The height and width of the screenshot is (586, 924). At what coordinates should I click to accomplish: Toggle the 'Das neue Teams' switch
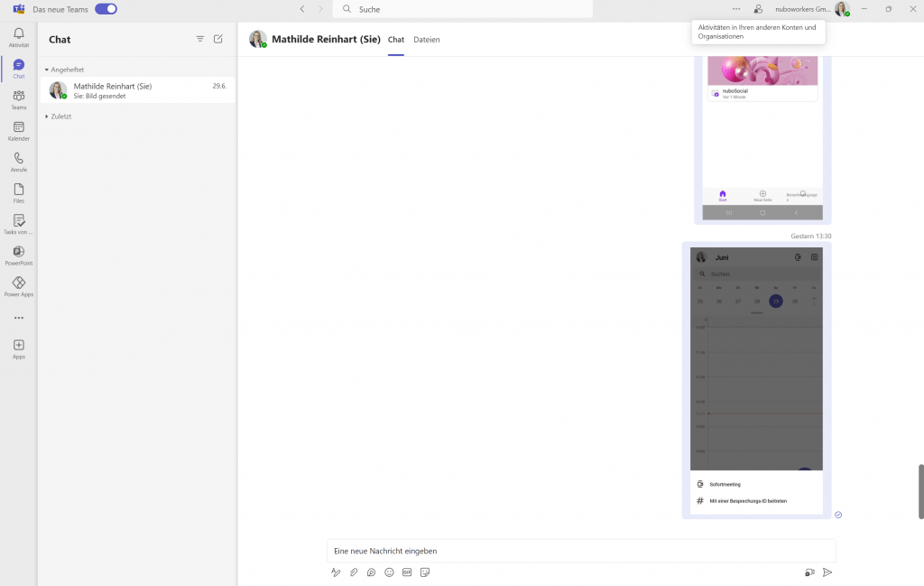[x=106, y=9]
